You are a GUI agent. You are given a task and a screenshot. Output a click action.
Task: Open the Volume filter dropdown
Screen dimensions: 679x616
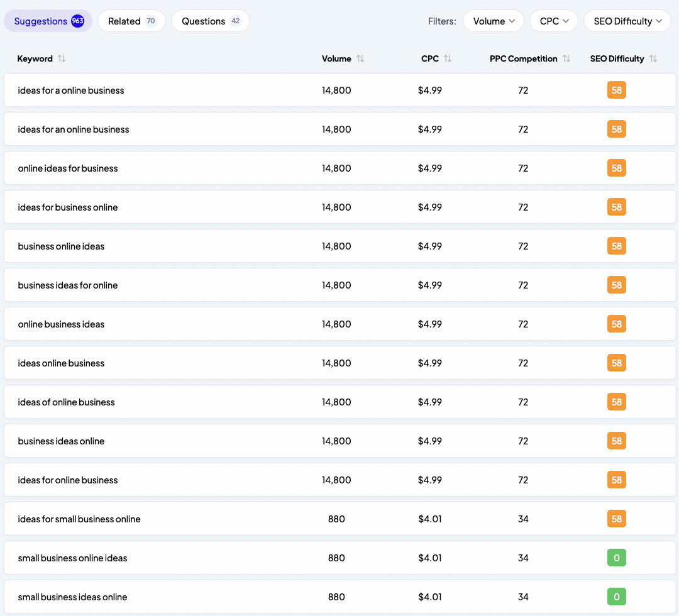tap(494, 21)
